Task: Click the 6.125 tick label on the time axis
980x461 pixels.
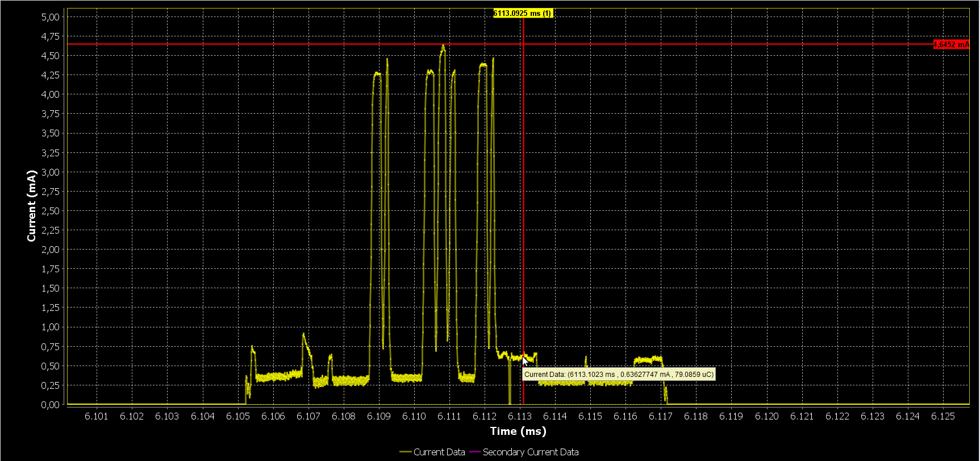Action: 943,416
